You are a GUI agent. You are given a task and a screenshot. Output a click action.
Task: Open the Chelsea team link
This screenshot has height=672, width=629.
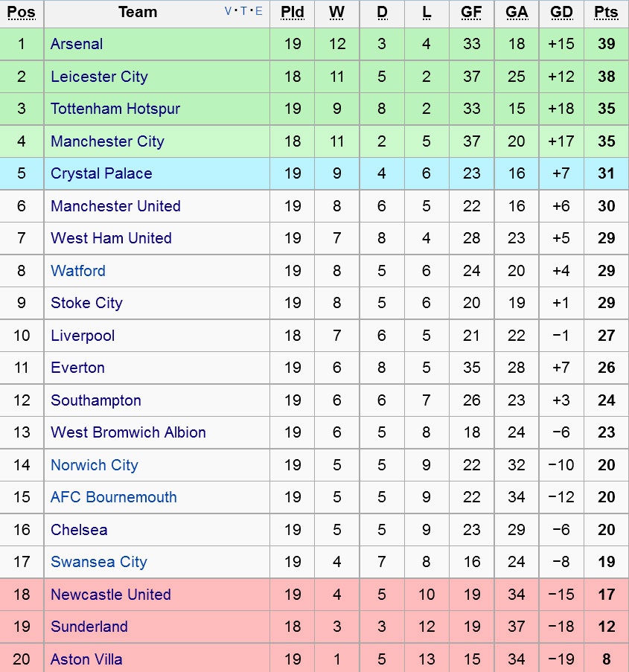click(x=79, y=530)
